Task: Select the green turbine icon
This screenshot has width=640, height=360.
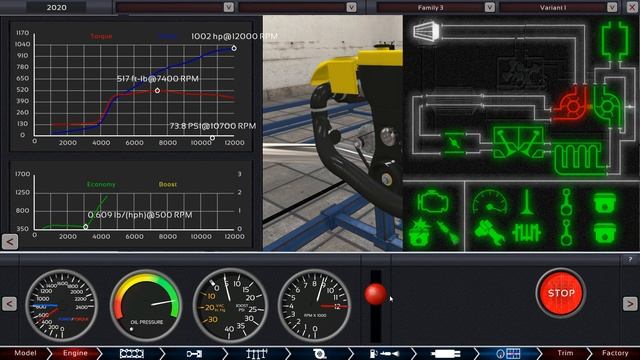Action: pos(607,106)
